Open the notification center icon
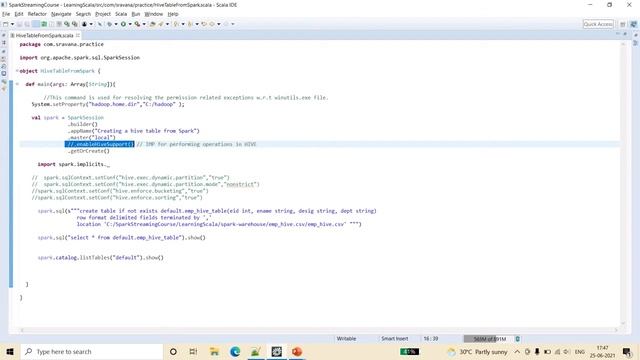640x360 pixels. coord(627,351)
